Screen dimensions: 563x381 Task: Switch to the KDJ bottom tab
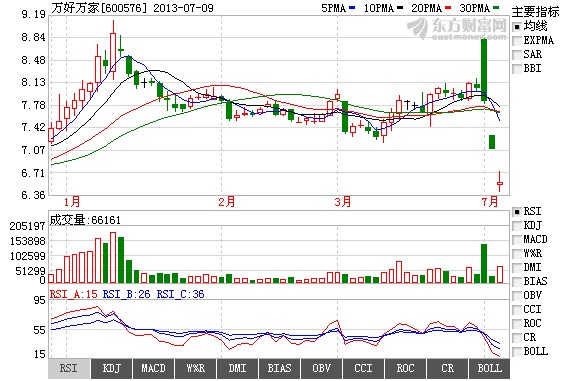111,368
